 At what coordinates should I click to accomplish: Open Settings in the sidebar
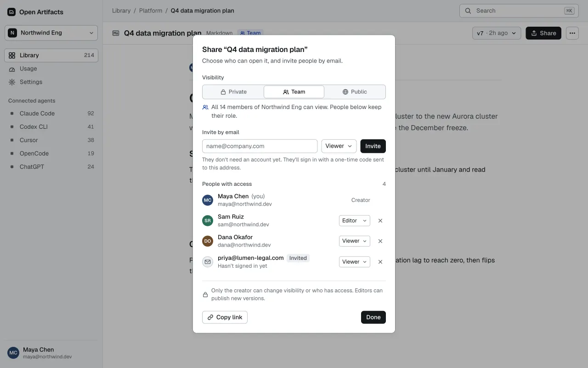tap(51, 82)
